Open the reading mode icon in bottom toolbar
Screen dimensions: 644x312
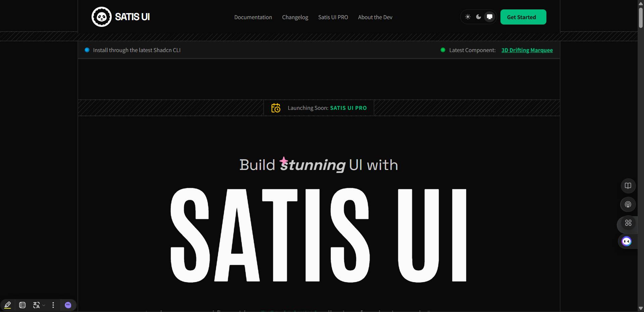tap(22, 305)
